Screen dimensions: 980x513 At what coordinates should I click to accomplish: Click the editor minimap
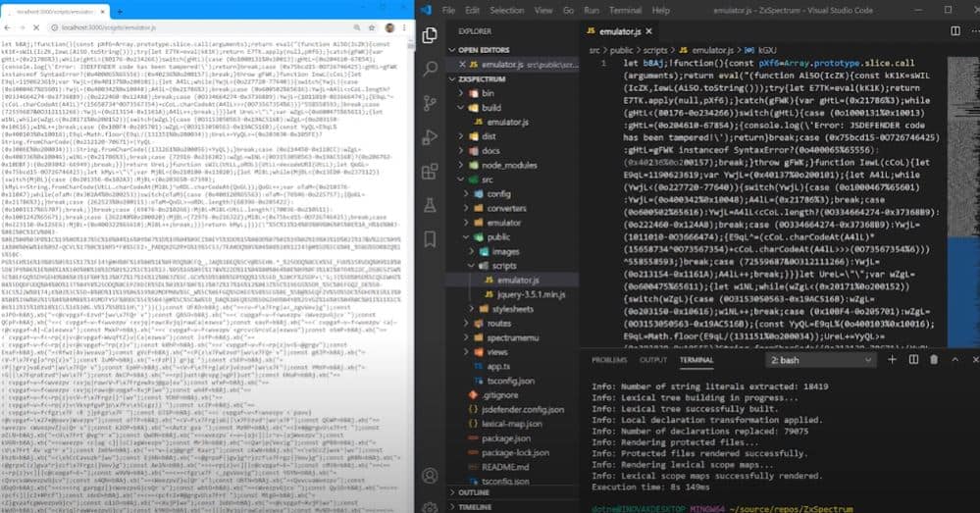click(962, 200)
